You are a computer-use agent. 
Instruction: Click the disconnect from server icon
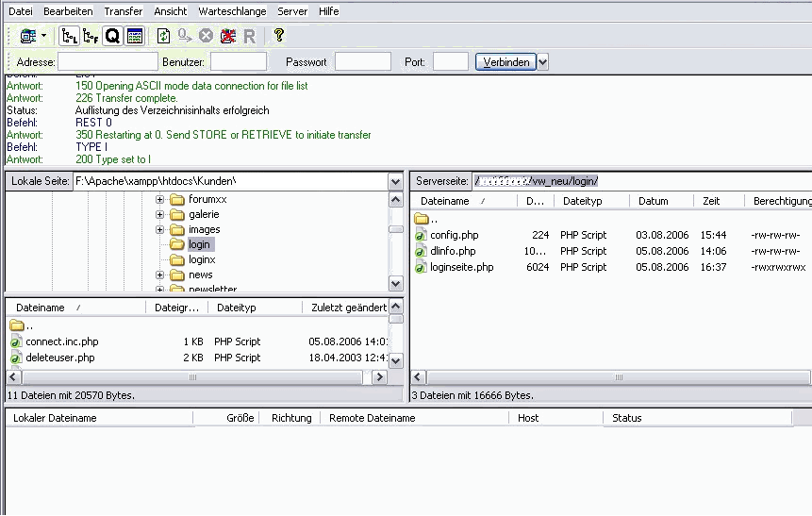click(227, 36)
